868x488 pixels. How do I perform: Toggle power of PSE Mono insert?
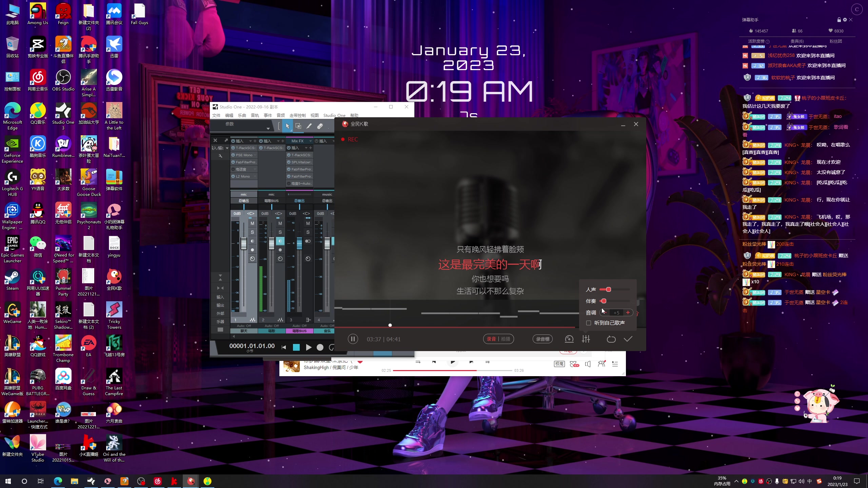pos(233,155)
